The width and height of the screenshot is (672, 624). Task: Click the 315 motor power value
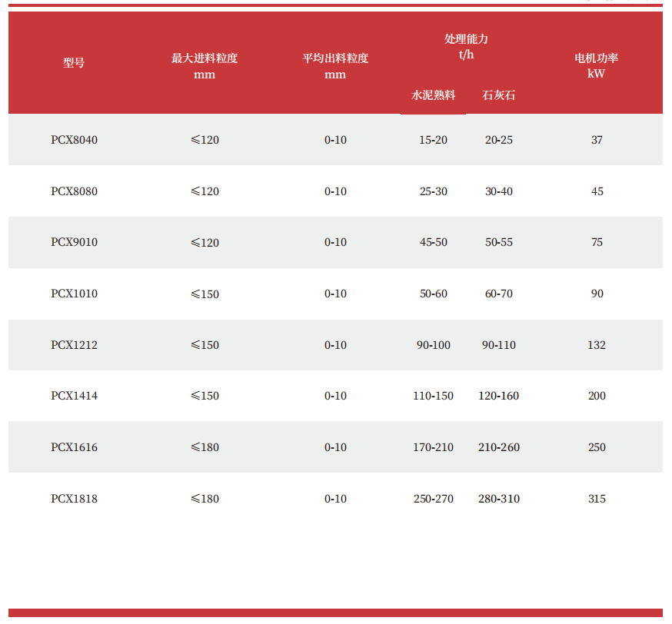[597, 499]
